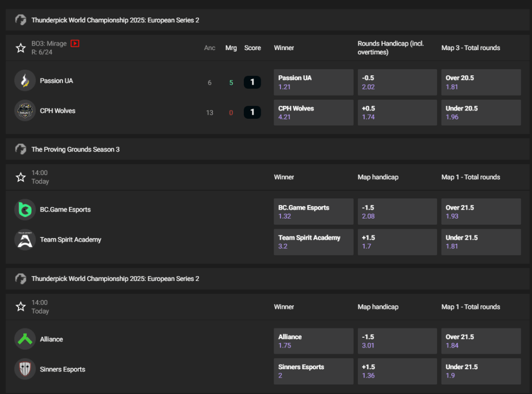This screenshot has height=394, width=532.
Task: Favorite the Alliance vs Sinners Esports match star
Action: point(21,307)
